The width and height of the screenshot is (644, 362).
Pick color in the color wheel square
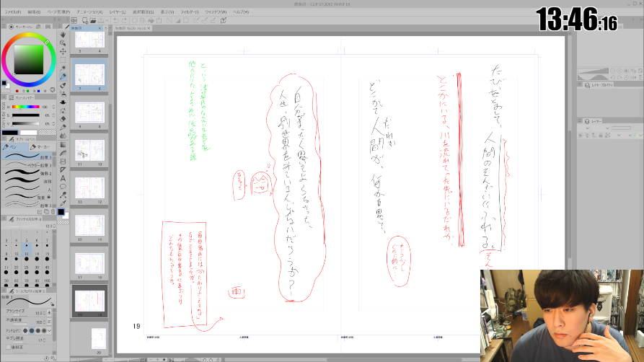point(28,60)
